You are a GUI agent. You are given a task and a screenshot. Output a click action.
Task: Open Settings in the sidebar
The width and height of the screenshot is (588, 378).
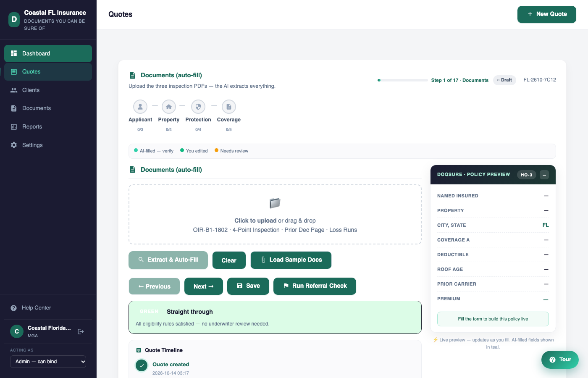coord(48,145)
